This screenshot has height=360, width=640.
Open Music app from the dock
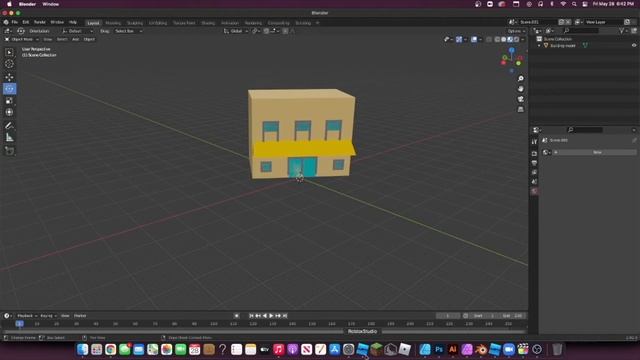tap(278, 349)
